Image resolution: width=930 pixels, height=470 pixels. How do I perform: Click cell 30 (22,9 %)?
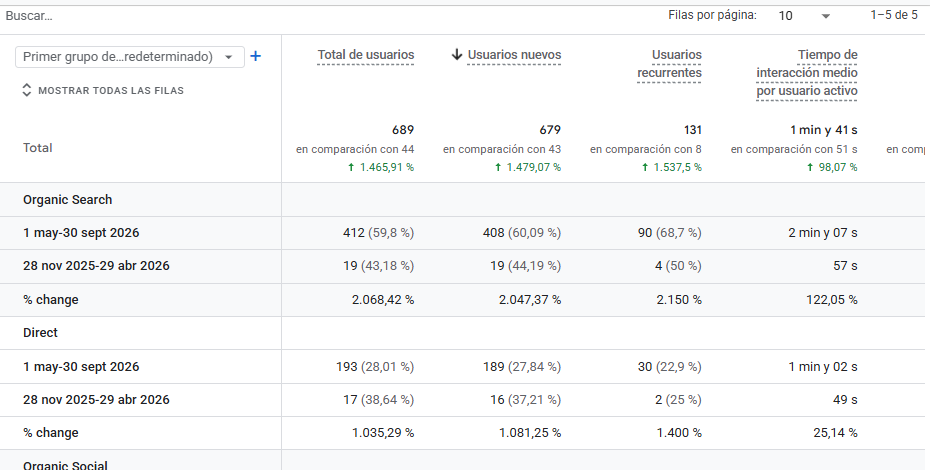click(670, 367)
